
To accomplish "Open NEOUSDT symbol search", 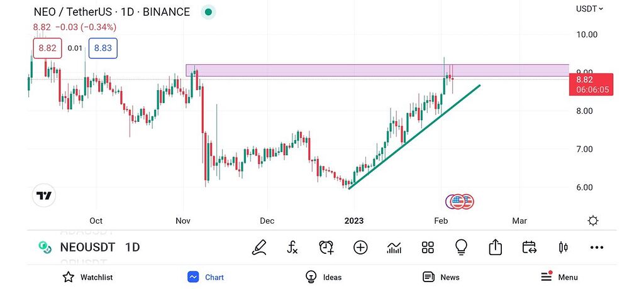I will 87,248.
